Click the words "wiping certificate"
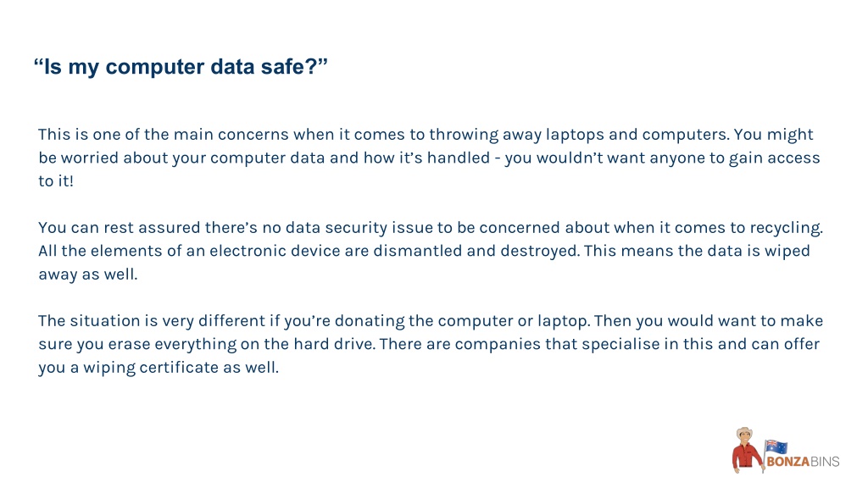 click(151, 368)
